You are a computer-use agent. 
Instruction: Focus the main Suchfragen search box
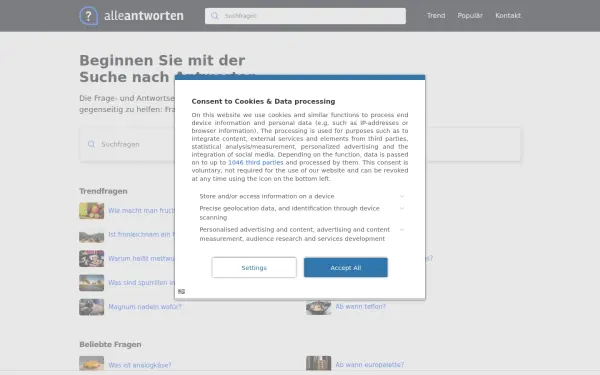coord(300,144)
